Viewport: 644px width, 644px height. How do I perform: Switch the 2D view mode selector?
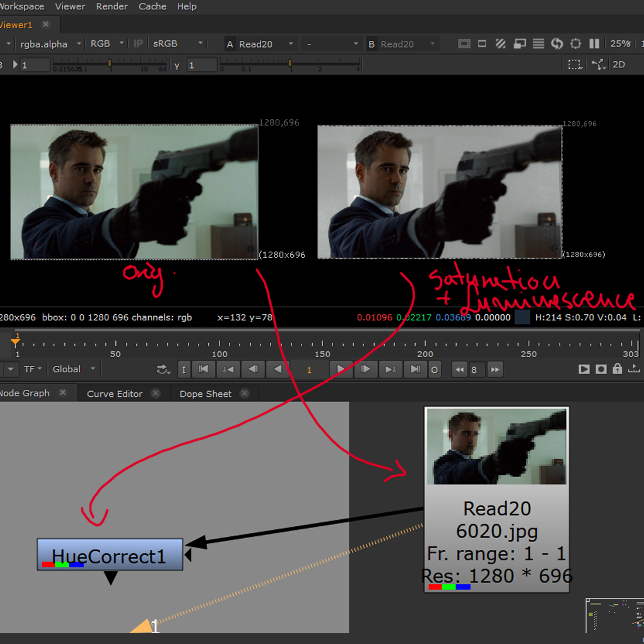pos(619,64)
